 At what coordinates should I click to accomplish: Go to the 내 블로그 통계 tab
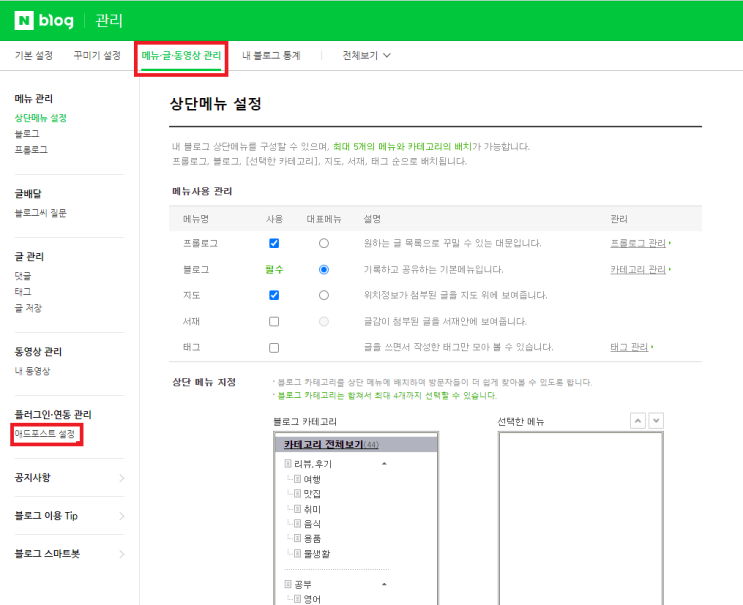(x=271, y=55)
